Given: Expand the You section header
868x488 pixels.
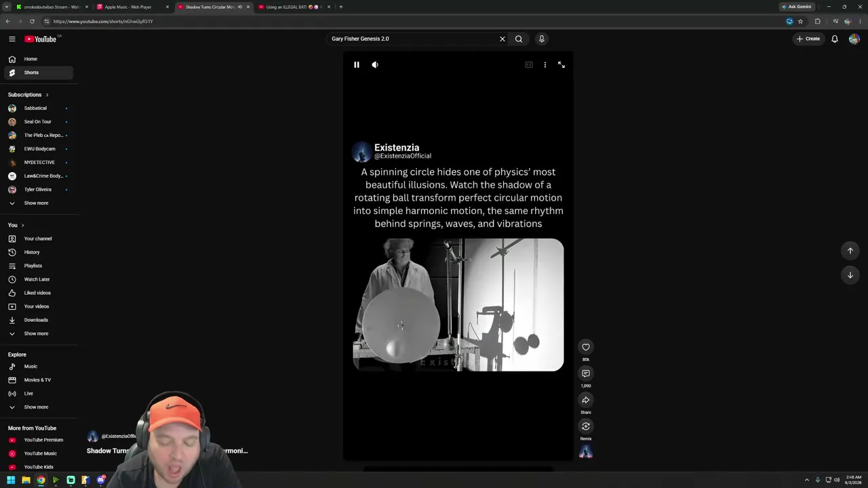Looking at the screenshot, I should pos(16,225).
